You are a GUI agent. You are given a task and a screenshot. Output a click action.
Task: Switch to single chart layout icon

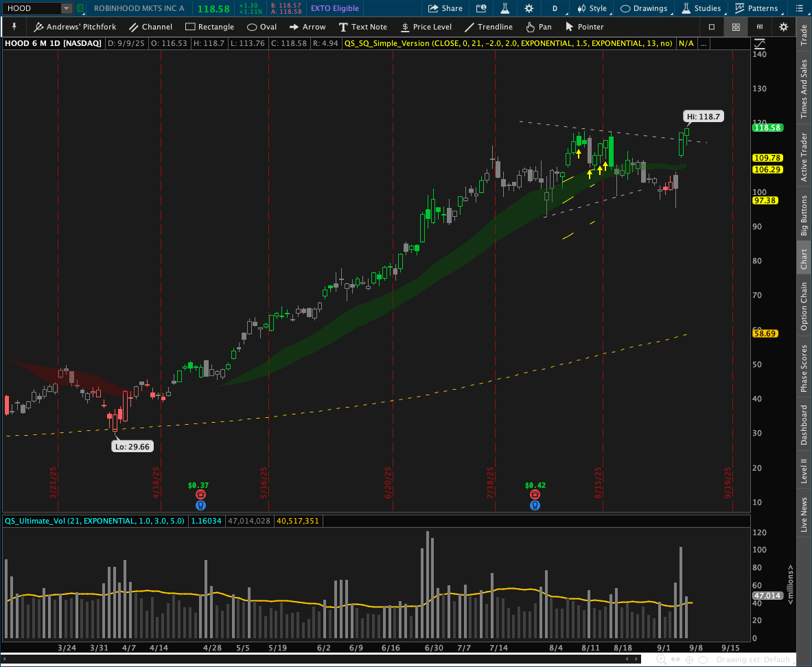coord(712,27)
